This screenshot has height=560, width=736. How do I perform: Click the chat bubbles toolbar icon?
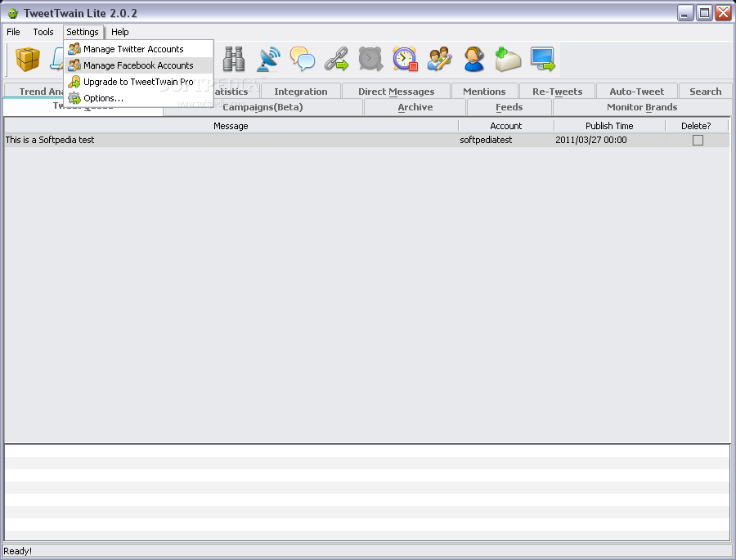click(x=303, y=59)
